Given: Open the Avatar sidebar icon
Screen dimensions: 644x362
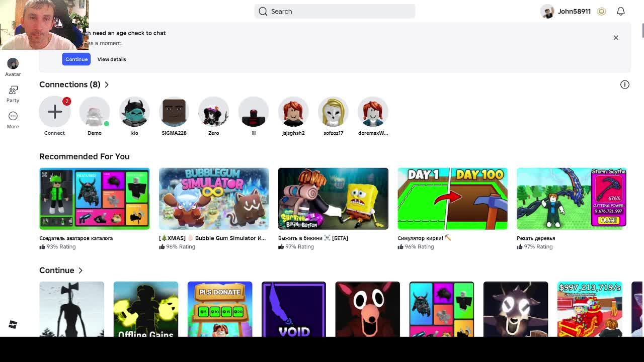Looking at the screenshot, I should 13,63.
